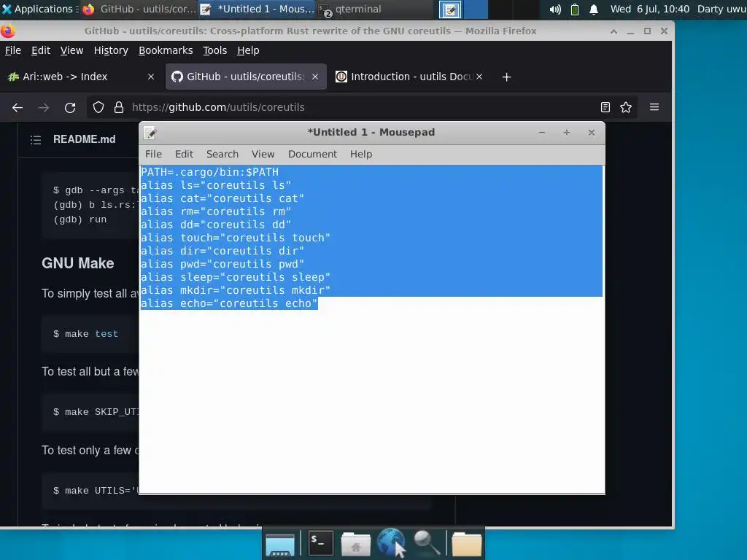Go back in Firefox
The image size is (747, 560).
[x=18, y=108]
